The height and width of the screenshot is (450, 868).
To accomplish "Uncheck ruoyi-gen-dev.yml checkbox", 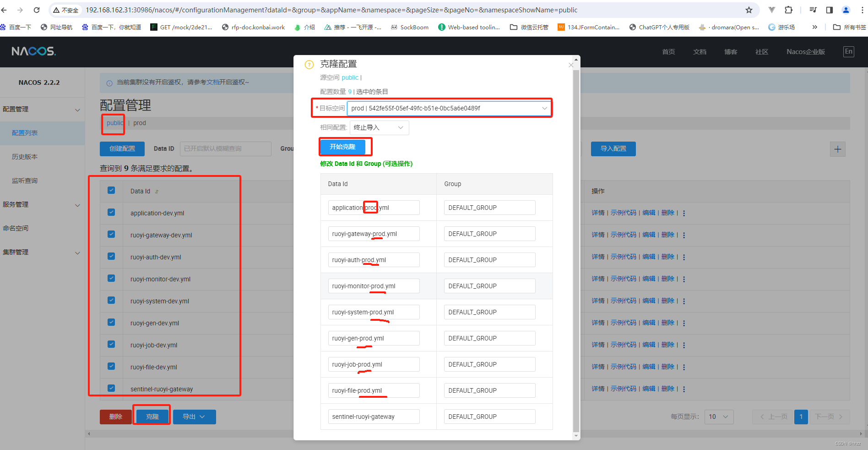I will [111, 322].
